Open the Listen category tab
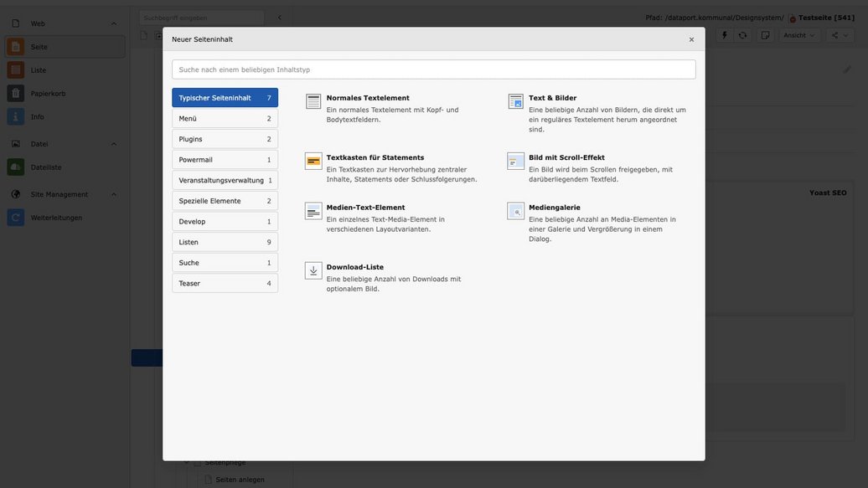The image size is (868, 488). pyautogui.click(x=225, y=242)
